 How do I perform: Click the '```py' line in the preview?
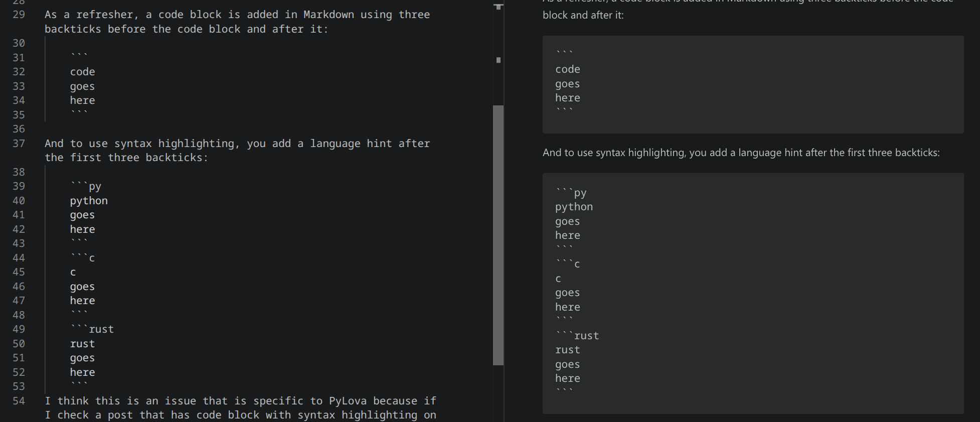[571, 193]
